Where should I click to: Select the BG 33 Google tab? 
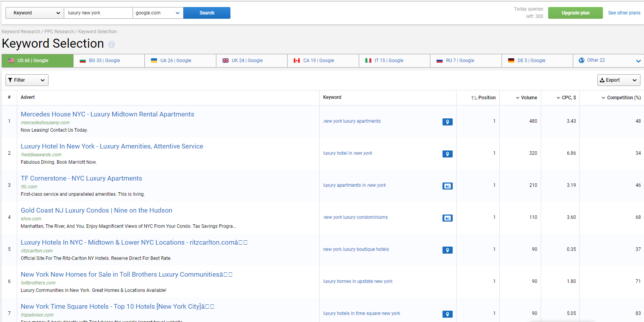pos(109,61)
